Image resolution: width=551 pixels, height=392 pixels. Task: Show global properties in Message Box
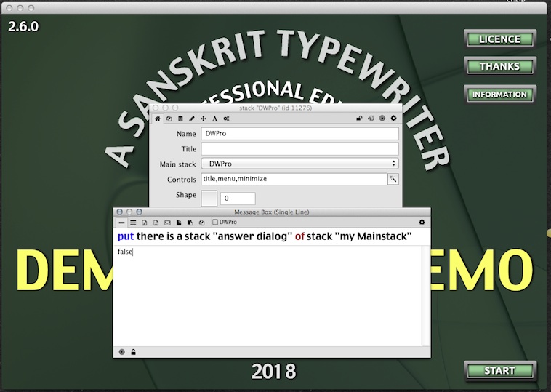[145, 223]
